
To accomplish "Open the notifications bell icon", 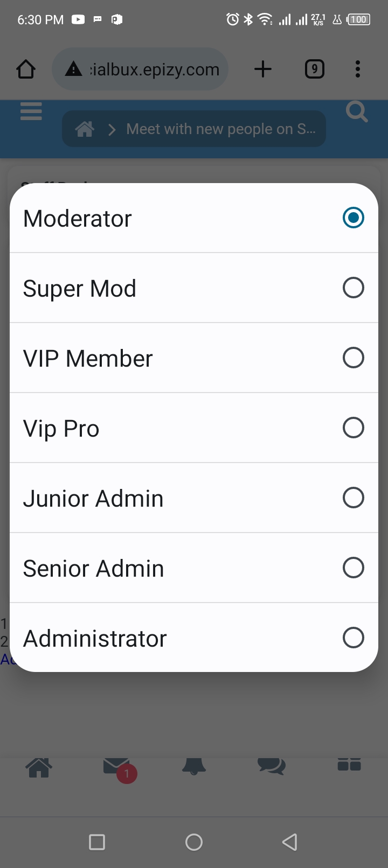I will click(194, 766).
